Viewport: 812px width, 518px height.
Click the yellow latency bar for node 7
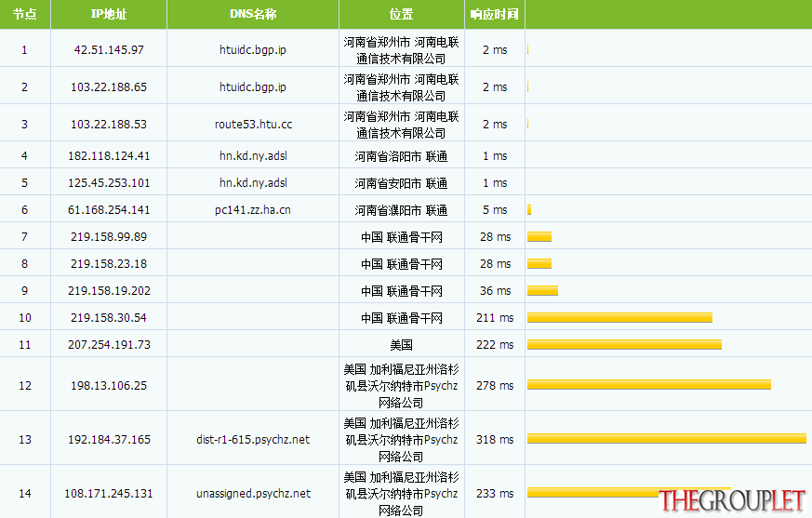pyautogui.click(x=539, y=237)
